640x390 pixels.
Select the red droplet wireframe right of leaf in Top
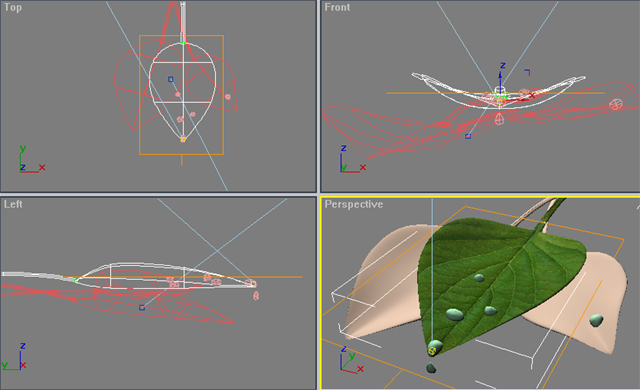(228, 97)
